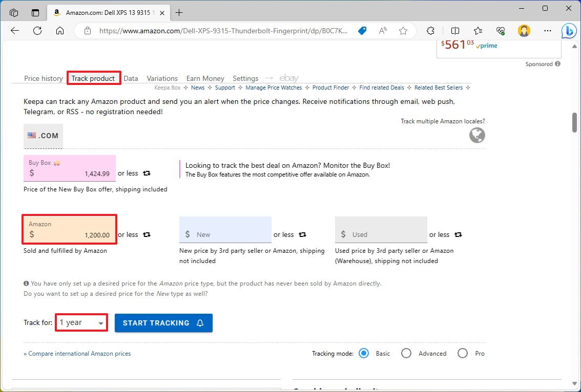Open Related Best Sellers link
The width and height of the screenshot is (581, 392).
(x=439, y=88)
